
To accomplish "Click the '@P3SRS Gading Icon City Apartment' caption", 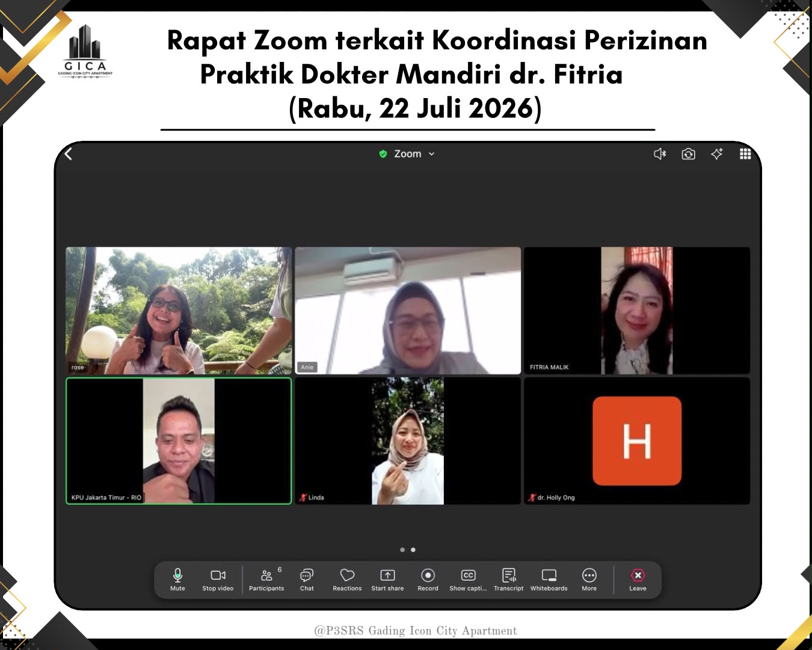I will (x=415, y=630).
